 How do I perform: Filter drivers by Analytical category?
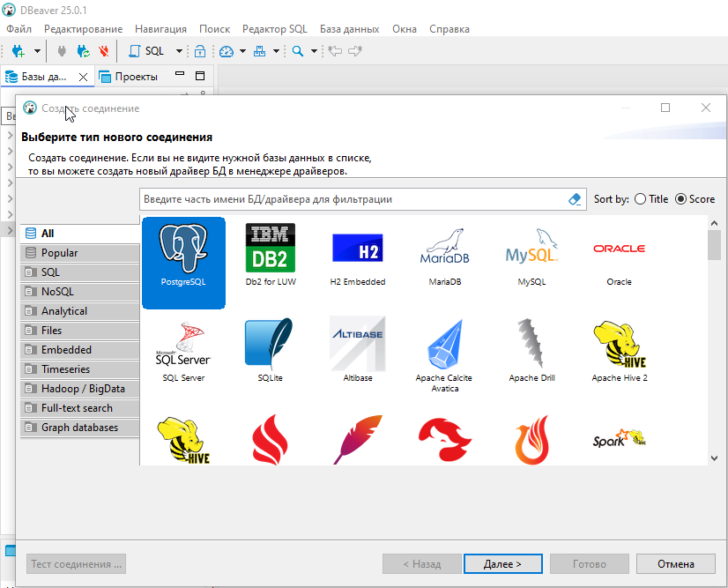pyautogui.click(x=80, y=310)
